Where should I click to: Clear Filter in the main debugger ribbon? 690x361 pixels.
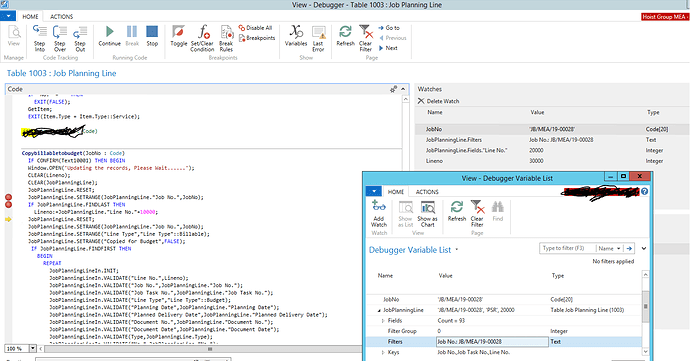coord(365,38)
